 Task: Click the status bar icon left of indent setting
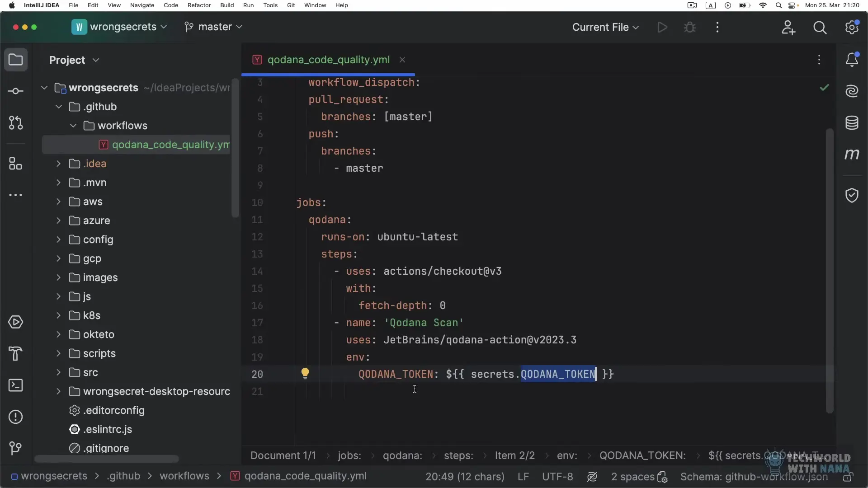coord(592,477)
